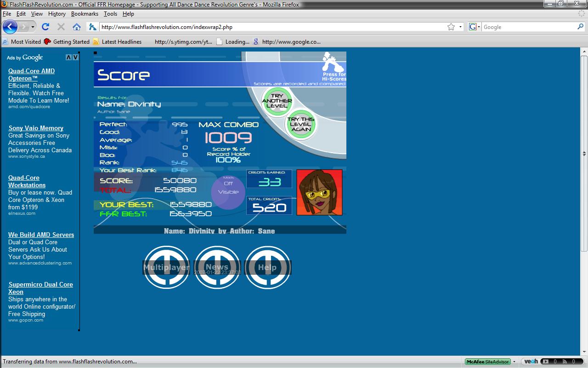Bookmark this page with the star
This screenshot has width=588, height=368.
click(x=451, y=27)
